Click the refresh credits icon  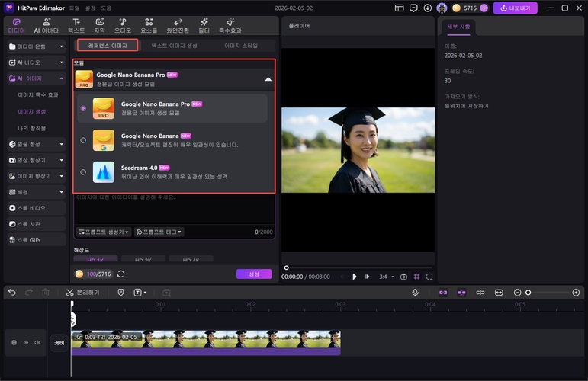point(120,274)
